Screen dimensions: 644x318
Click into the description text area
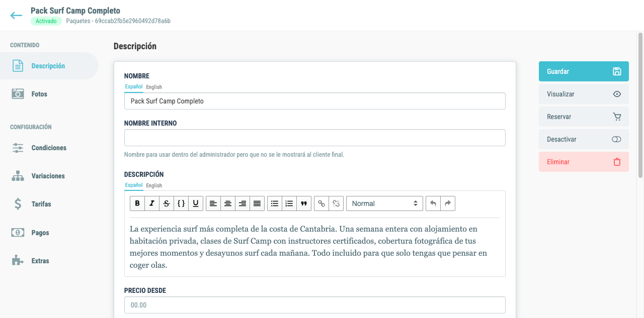315,247
